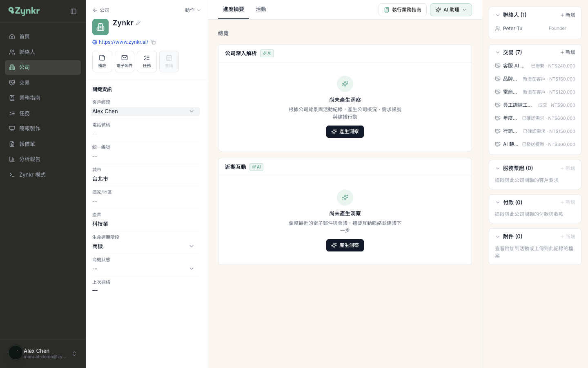
Task: Go back to 公司 list
Action: tap(101, 10)
